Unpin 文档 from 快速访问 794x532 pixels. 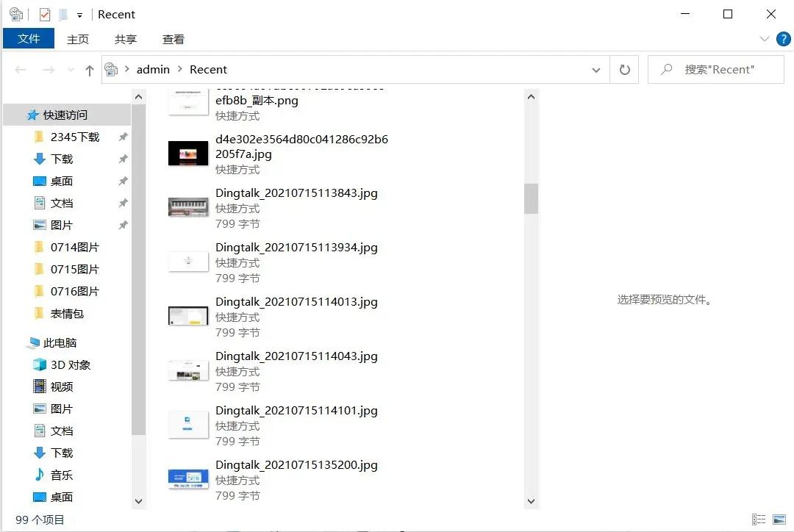[124, 203]
